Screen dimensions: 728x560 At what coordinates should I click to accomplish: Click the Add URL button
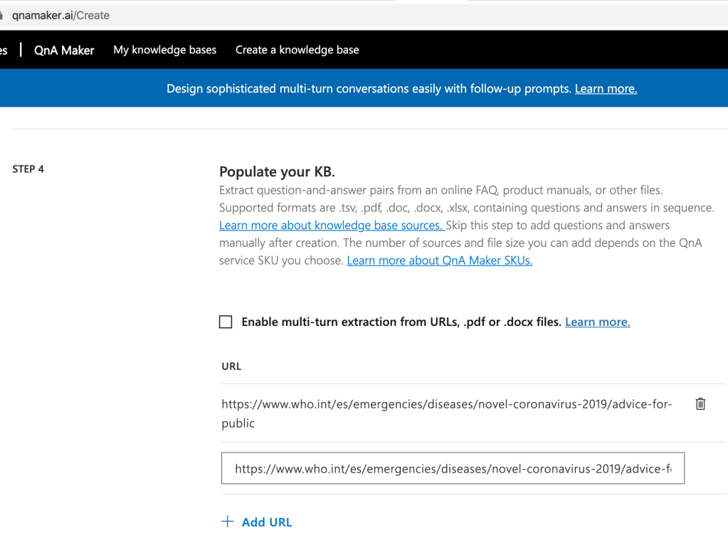click(266, 522)
